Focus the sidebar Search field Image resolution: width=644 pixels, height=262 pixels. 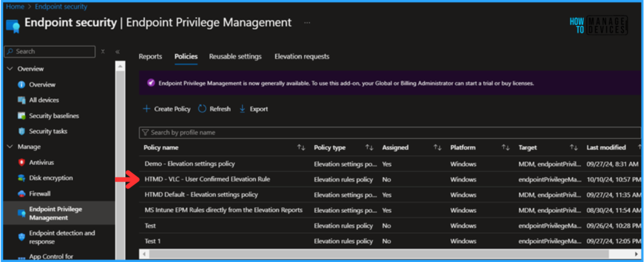[50, 52]
